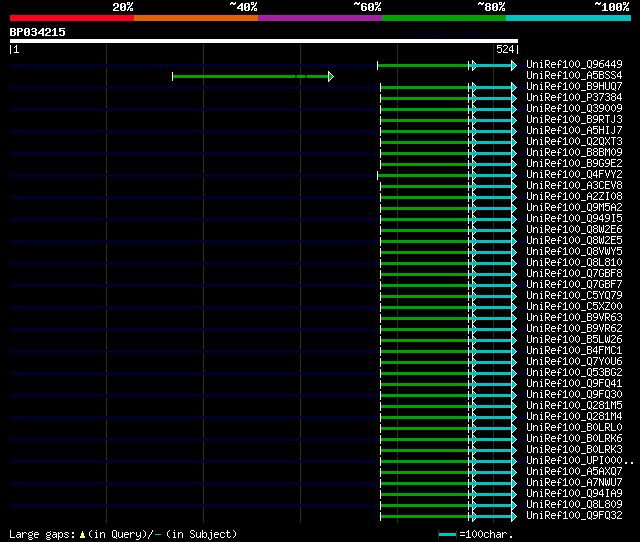
Task: Choose the UniRef100_Q53BG2 row label
Action: pyautogui.click(x=574, y=373)
